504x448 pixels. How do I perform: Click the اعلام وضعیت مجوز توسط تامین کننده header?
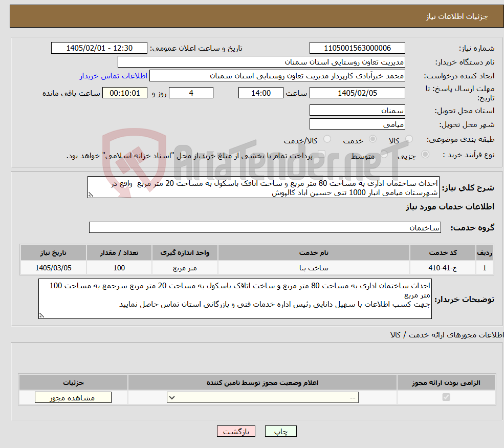point(262,382)
